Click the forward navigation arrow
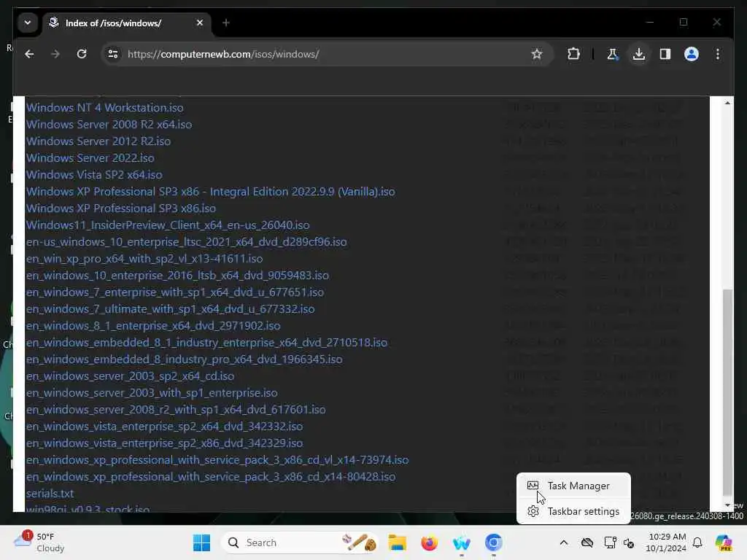 coord(55,54)
